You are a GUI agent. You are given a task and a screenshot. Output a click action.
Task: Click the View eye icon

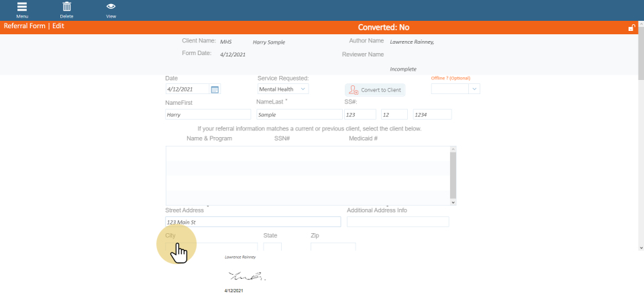click(111, 7)
